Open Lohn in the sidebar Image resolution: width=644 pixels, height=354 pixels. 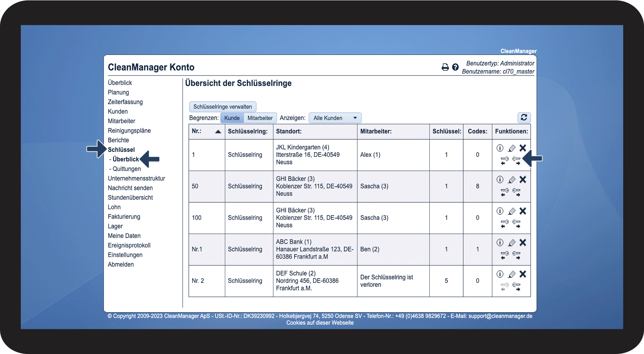114,207
